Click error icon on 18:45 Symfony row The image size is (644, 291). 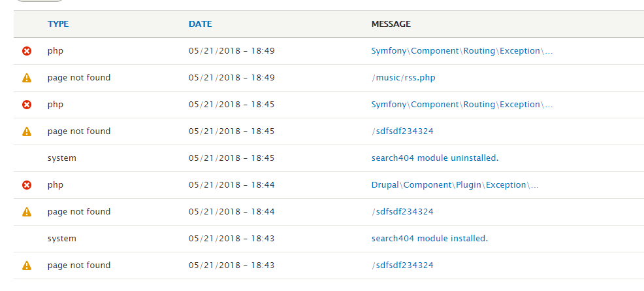(27, 105)
